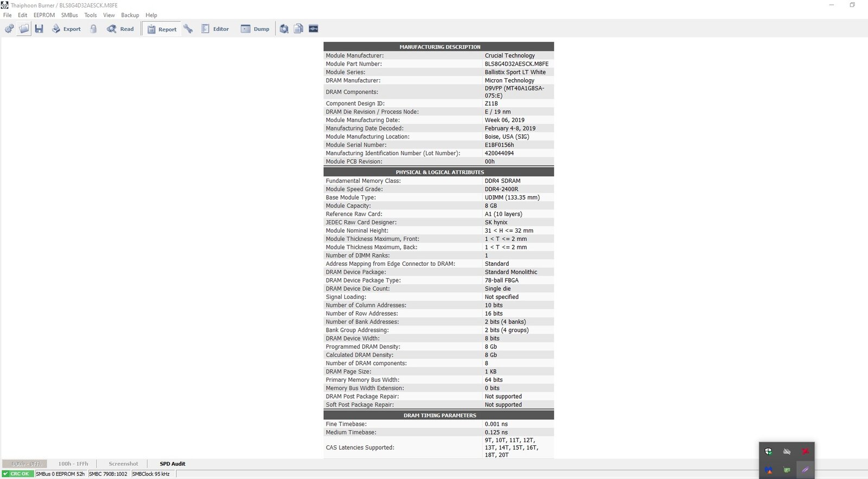
Task: Open the Editor view
Action: [215, 29]
